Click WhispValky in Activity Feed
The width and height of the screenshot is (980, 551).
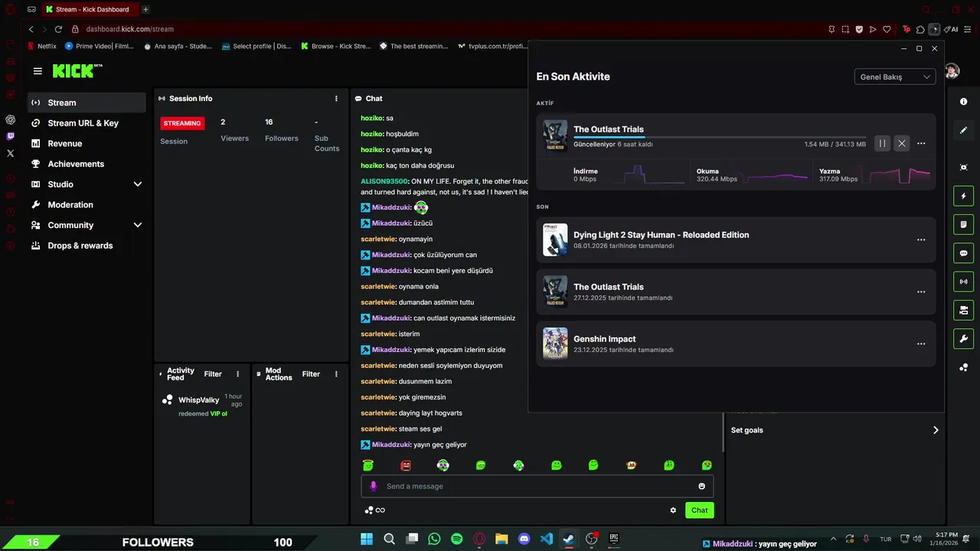click(199, 399)
